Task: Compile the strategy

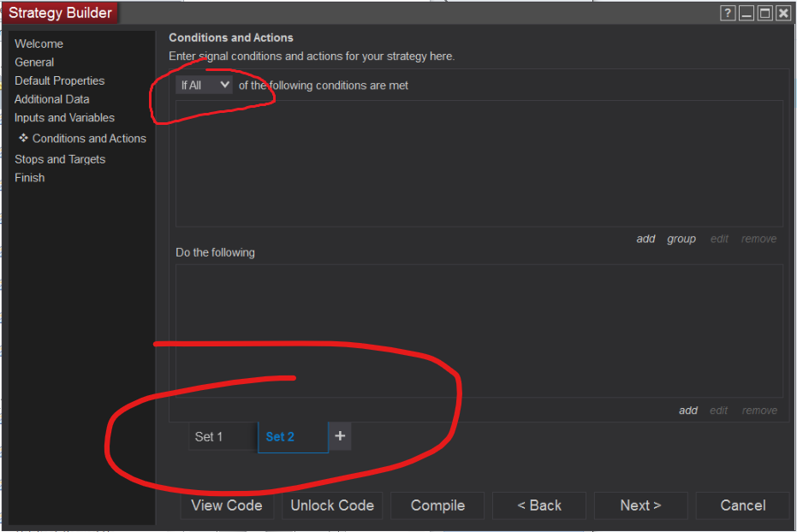Action: (x=437, y=505)
